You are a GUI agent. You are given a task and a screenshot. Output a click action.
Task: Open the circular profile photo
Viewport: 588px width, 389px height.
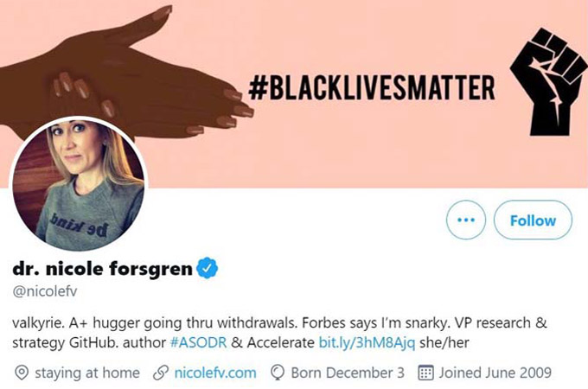coord(78,184)
